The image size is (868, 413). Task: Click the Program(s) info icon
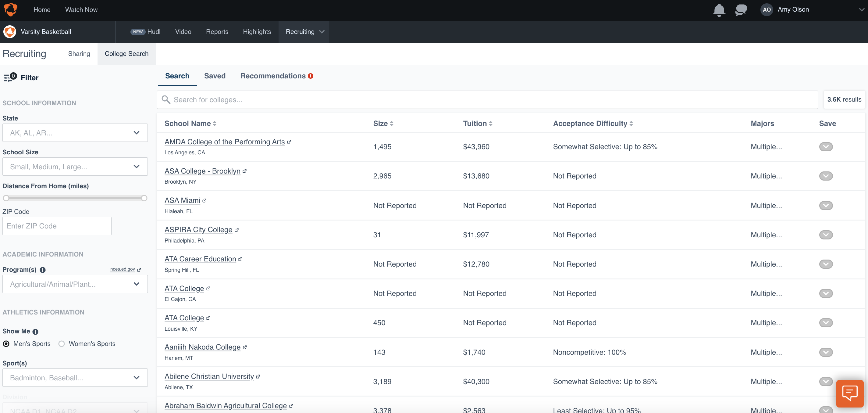click(42, 270)
